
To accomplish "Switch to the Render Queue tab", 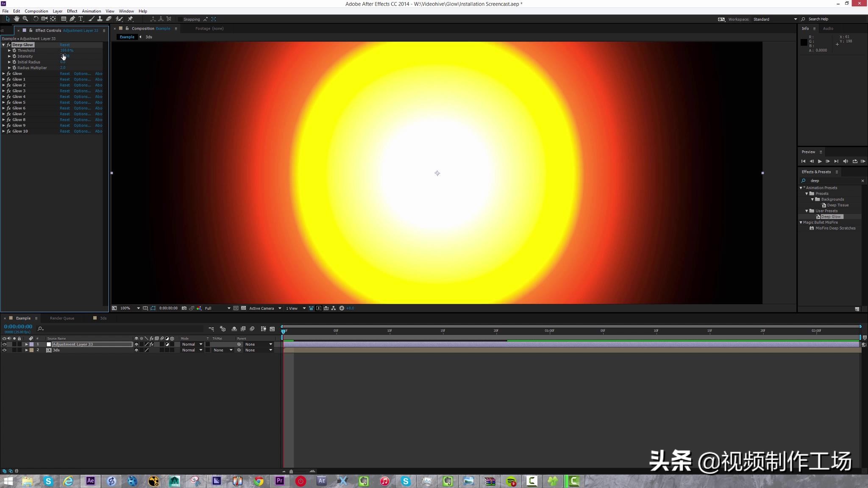I will 62,318.
